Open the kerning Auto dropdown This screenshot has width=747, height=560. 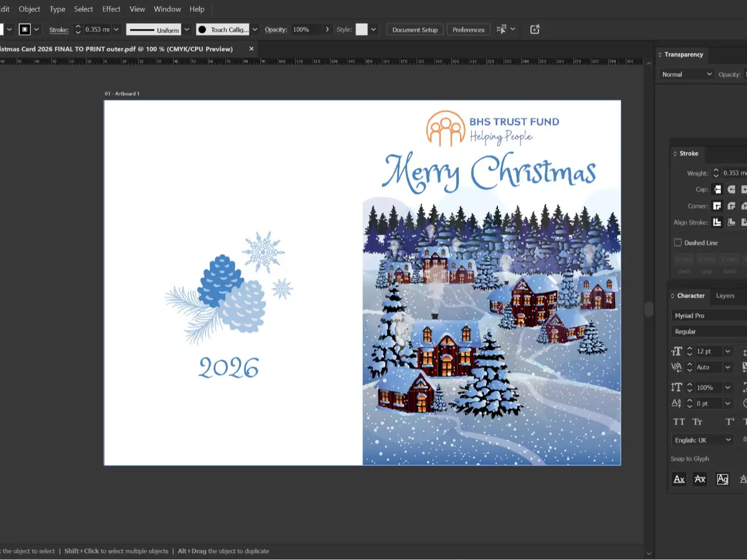(728, 367)
